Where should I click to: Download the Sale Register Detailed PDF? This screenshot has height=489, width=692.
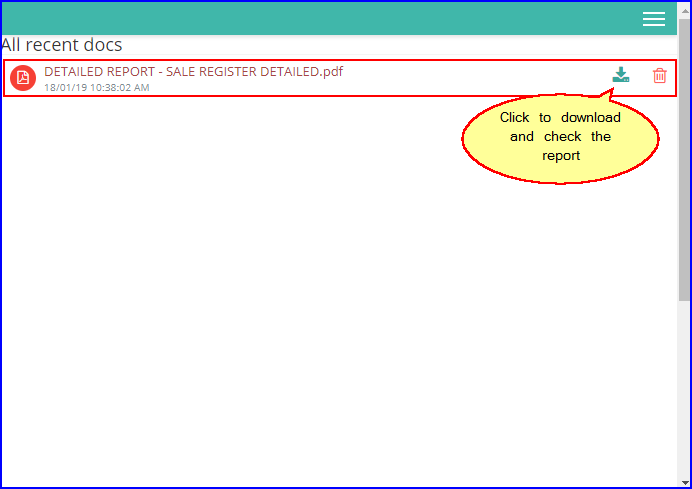pyautogui.click(x=621, y=75)
